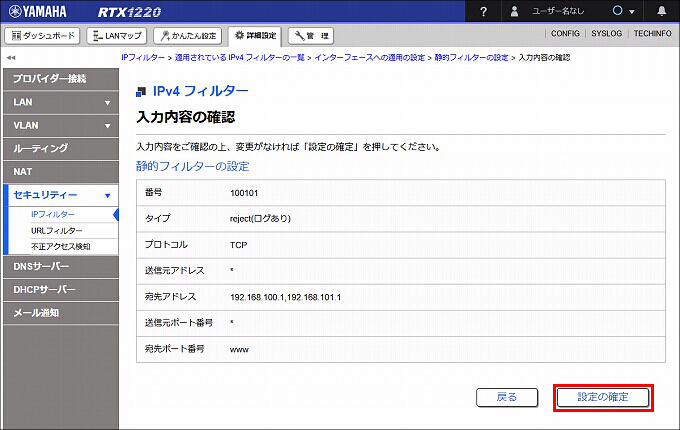Select セキュリティー sidebar menu
Image resolution: width=680 pixels, height=430 pixels.
coord(61,195)
